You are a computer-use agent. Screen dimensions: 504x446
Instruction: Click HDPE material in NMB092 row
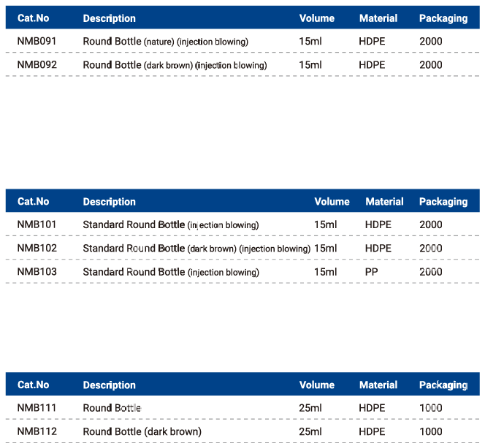pos(372,64)
